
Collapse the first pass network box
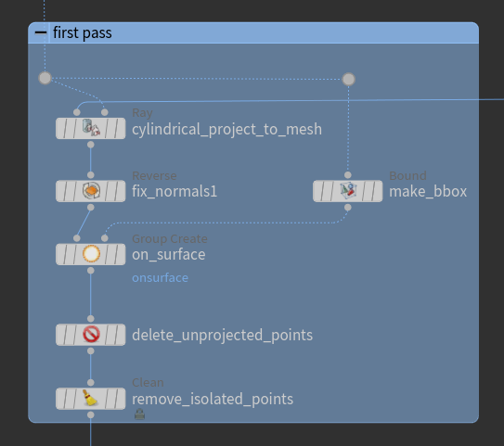[41, 32]
